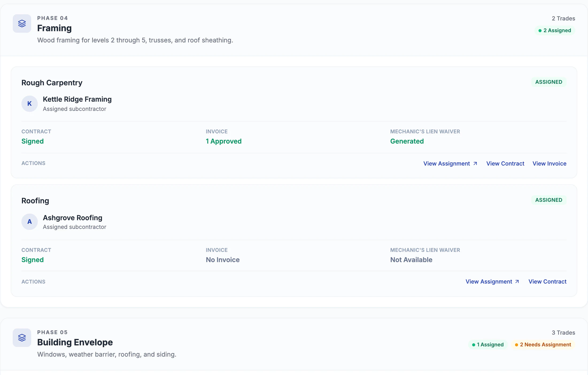The image size is (588, 375).
Task: Open View Assignment for Rough Carpentry
Action: click(450, 163)
